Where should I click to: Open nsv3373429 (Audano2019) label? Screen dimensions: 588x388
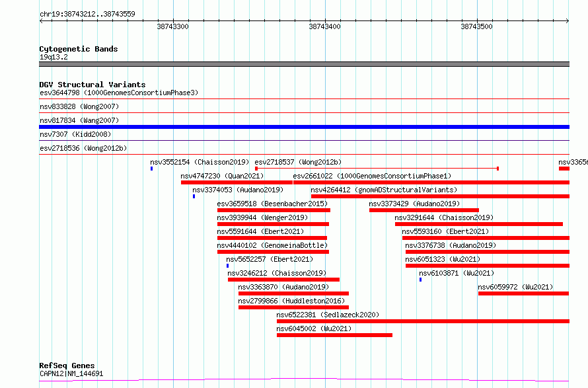click(414, 204)
